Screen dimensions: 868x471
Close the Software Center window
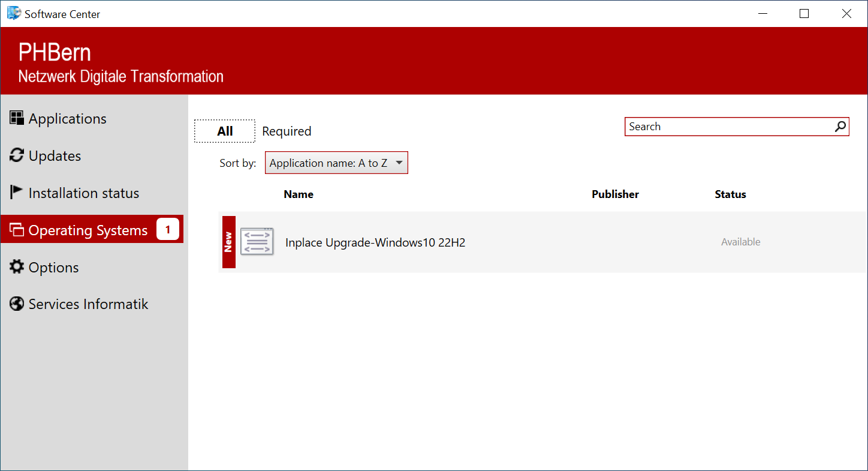pos(846,13)
